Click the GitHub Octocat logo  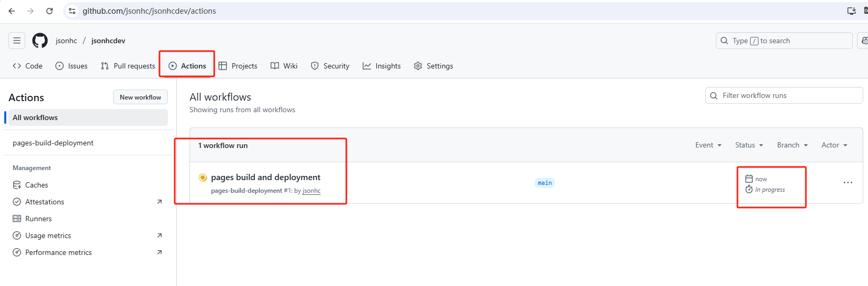click(x=40, y=41)
